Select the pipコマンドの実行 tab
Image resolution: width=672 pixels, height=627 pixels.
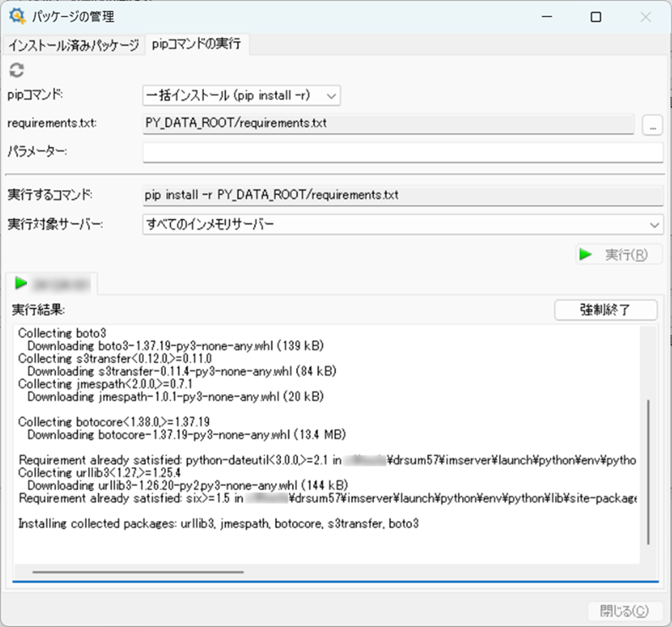[x=196, y=45]
